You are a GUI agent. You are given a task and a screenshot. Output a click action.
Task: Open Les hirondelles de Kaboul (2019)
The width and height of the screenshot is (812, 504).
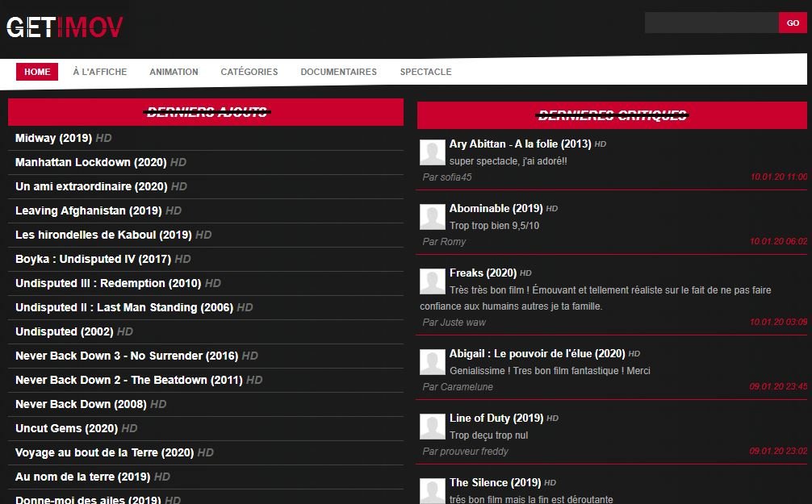[x=103, y=235]
